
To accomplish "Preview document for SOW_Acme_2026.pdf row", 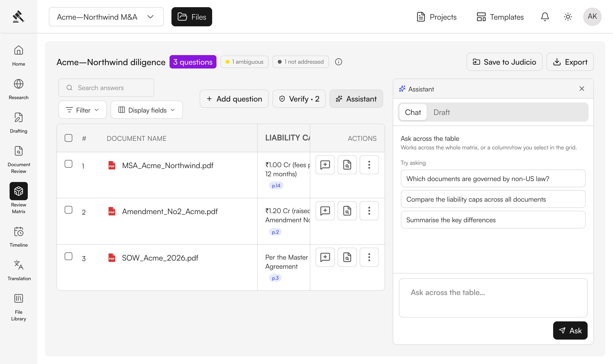I will [347, 257].
